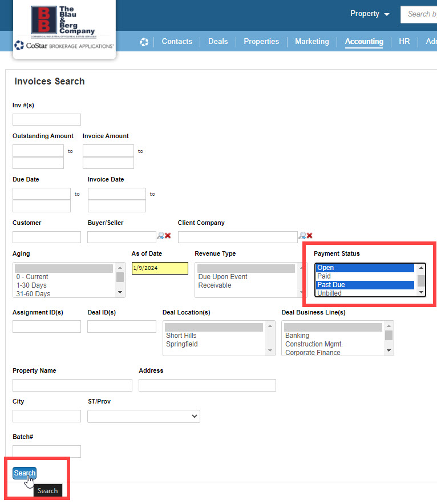
Task: Clear Buyer/Seller with the red X icon
Action: pyautogui.click(x=168, y=235)
